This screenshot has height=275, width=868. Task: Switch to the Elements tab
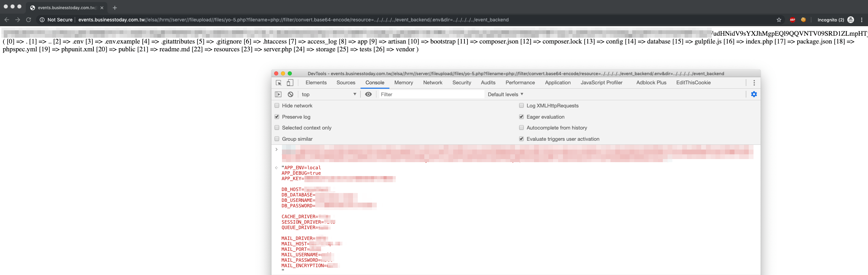316,83
